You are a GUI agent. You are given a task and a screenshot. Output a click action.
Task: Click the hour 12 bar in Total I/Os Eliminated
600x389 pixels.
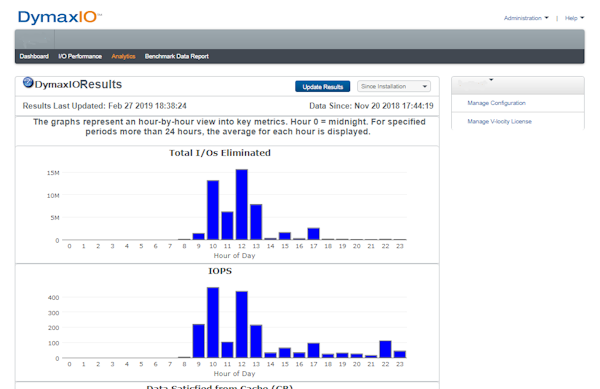(242, 205)
